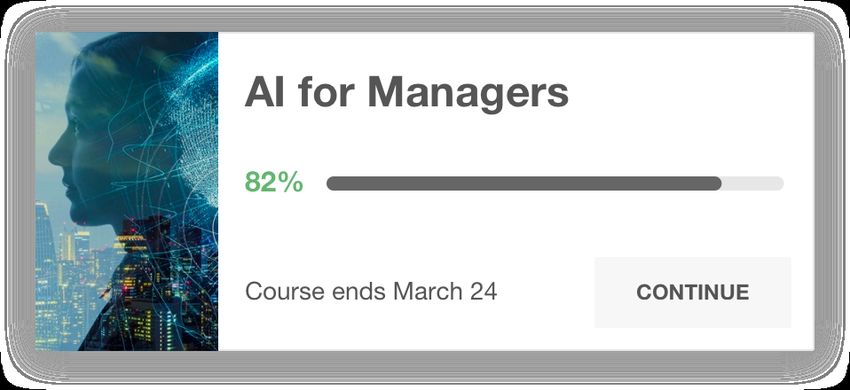Open the course thumbnail image

pos(127,191)
